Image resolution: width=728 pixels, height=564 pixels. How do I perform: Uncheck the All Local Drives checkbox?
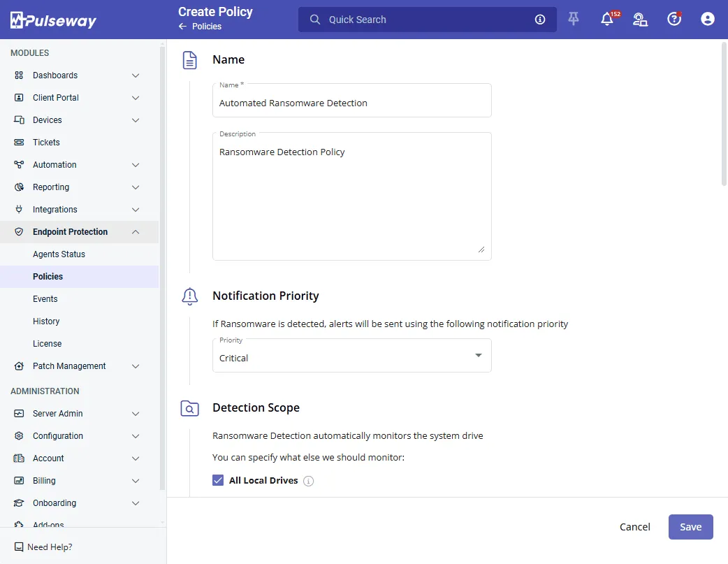click(218, 480)
